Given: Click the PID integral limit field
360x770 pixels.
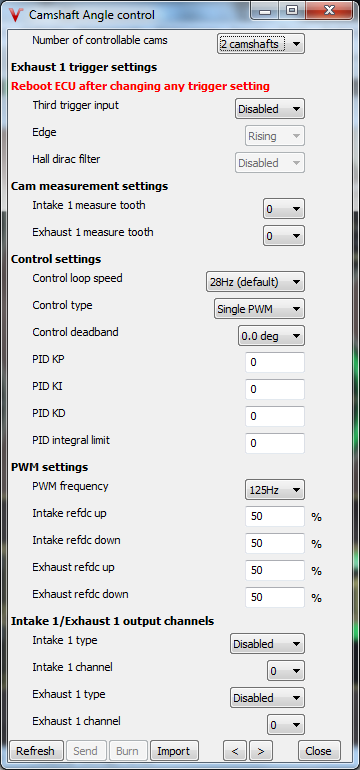Looking at the screenshot, I should 275,443.
